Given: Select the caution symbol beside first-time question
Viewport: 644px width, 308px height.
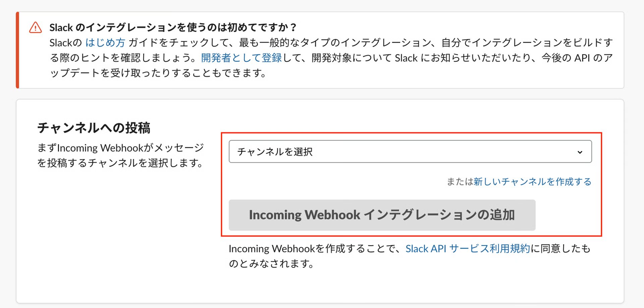Looking at the screenshot, I should (x=35, y=28).
